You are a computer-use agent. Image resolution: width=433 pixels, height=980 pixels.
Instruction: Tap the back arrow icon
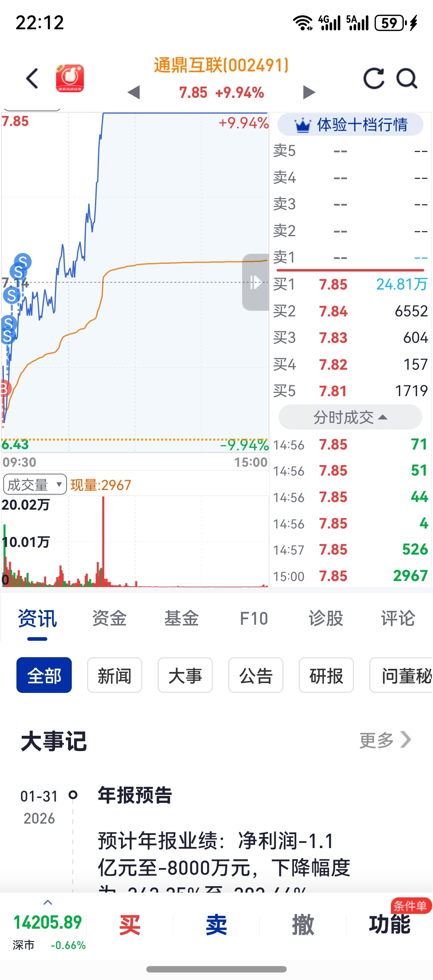click(32, 78)
